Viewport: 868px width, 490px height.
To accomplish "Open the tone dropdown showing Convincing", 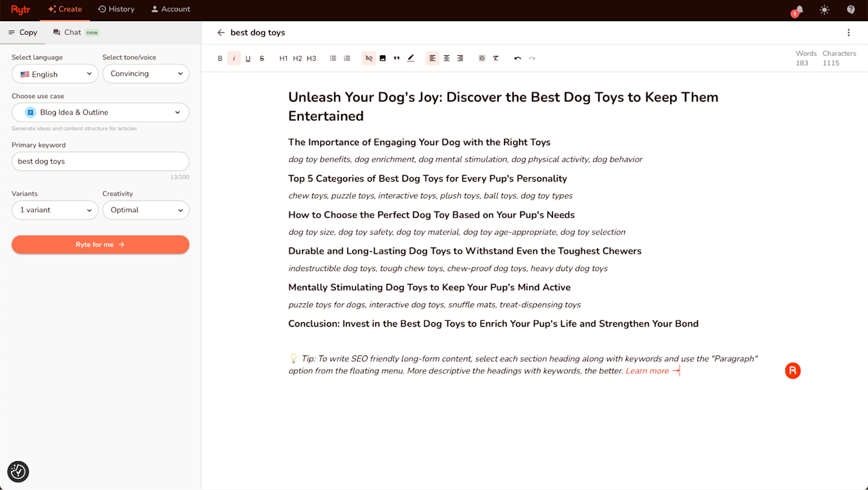I will [146, 74].
